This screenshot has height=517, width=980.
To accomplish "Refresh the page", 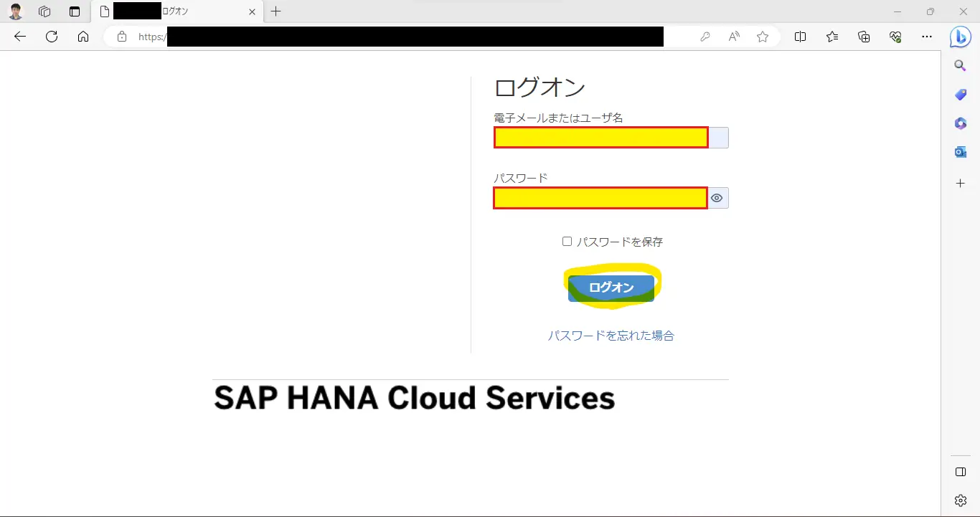I will pyautogui.click(x=52, y=37).
